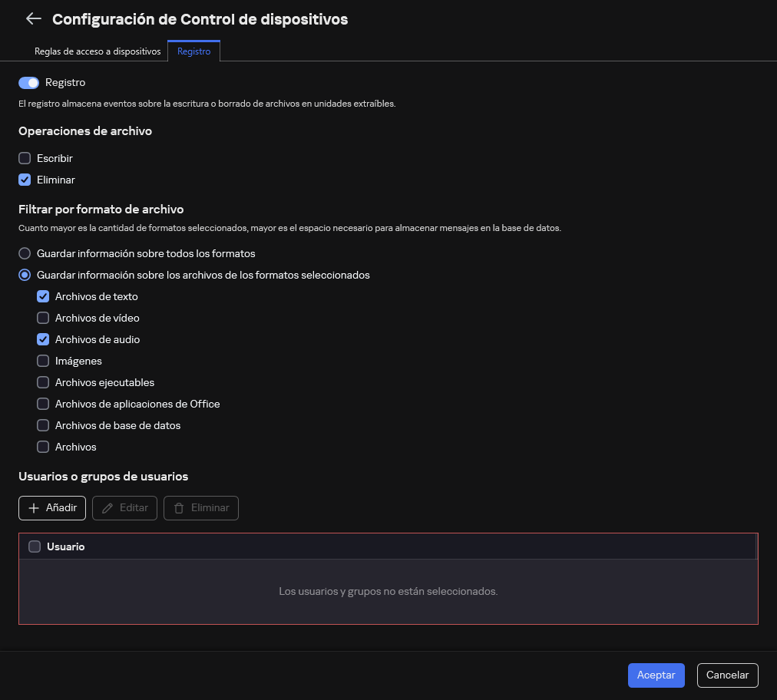Open the Registro tab

(x=193, y=51)
